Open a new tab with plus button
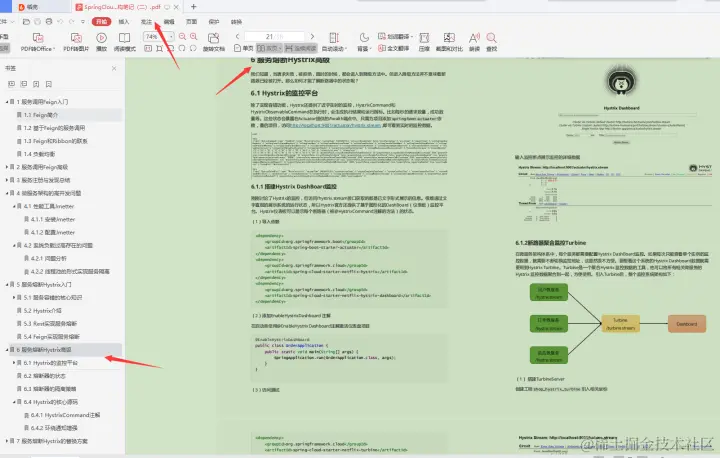 (194, 7)
